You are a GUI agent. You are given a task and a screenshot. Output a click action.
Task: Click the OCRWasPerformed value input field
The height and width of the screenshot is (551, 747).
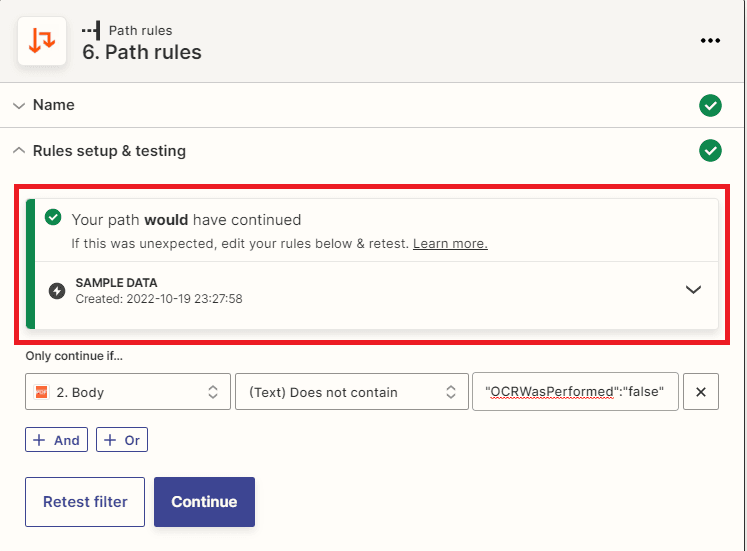coord(575,391)
